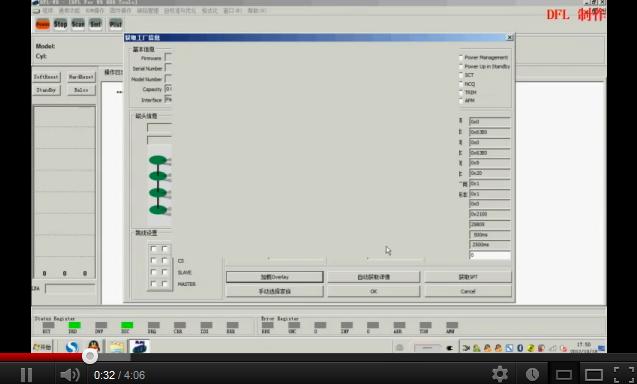Click the 2500ms value field

[x=490, y=245]
